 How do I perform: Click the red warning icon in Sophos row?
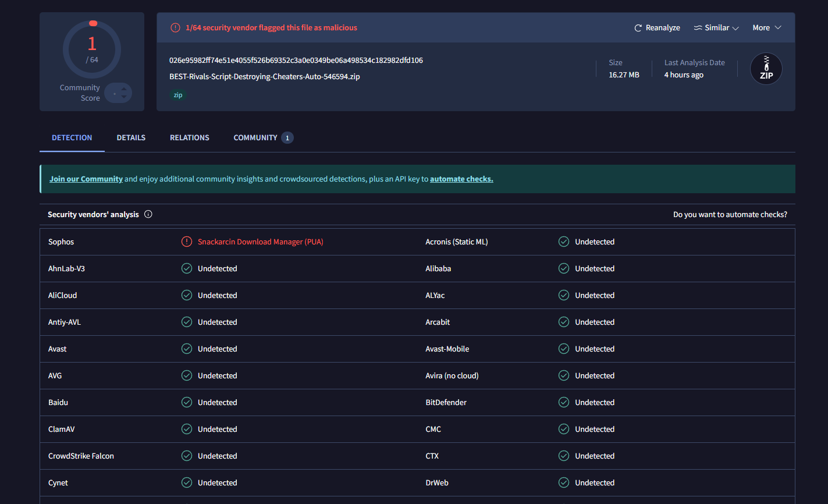(x=187, y=242)
